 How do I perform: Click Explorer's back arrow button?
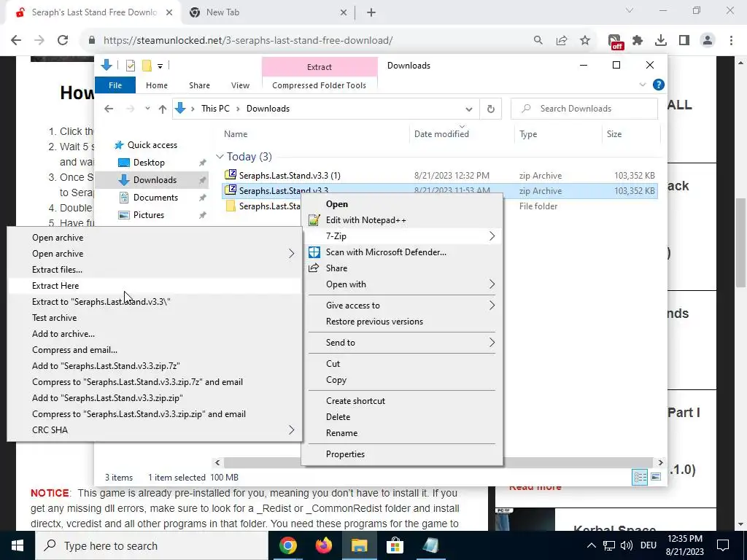coord(109,109)
